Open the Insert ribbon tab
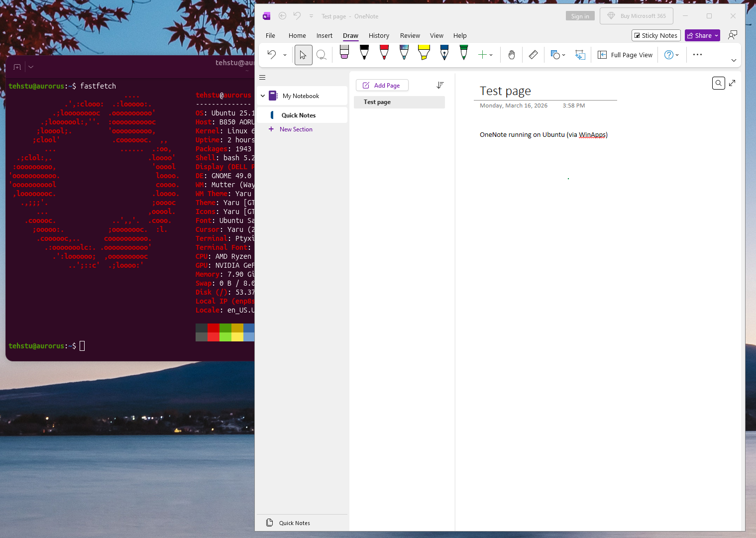756x538 pixels. 324,36
